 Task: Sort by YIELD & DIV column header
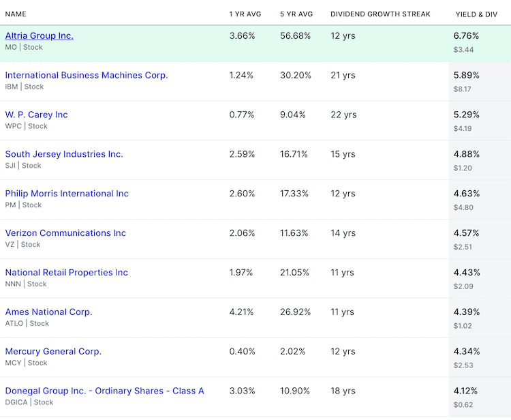tap(476, 14)
